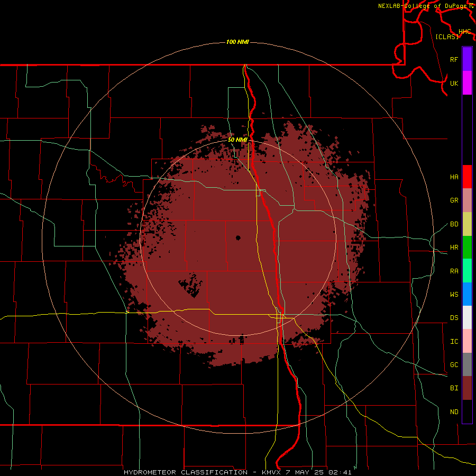476x476 pixels.
Task: Click the IC legend label
Action: [x=454, y=342]
